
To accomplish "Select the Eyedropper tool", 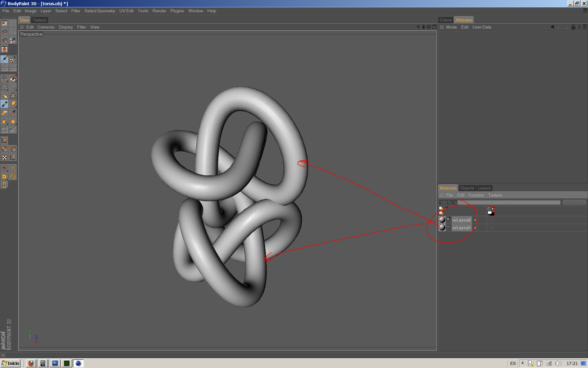I will pyautogui.click(x=13, y=113).
